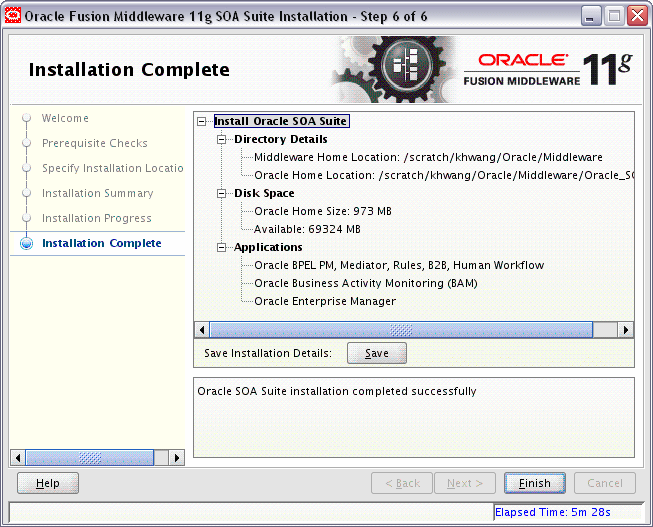Select Oracle Home Size: 973 MB row
Image resolution: width=653 pixels, height=527 pixels.
[323, 211]
